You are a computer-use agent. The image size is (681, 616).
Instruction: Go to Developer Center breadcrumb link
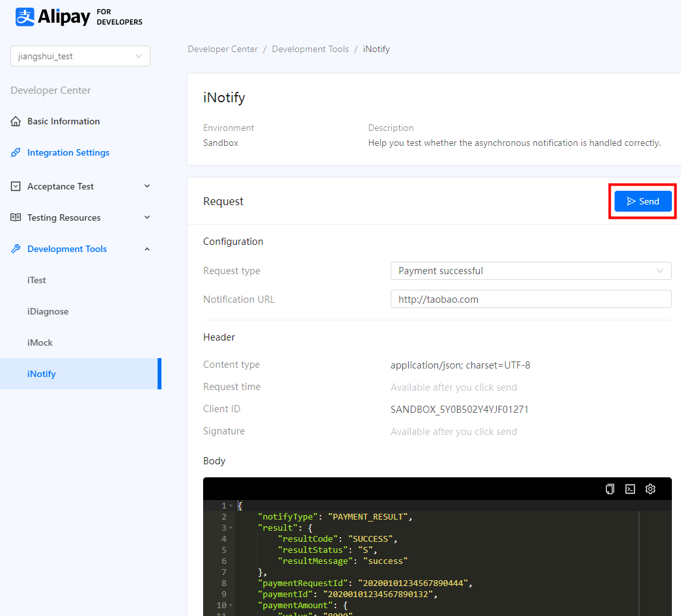pos(223,49)
